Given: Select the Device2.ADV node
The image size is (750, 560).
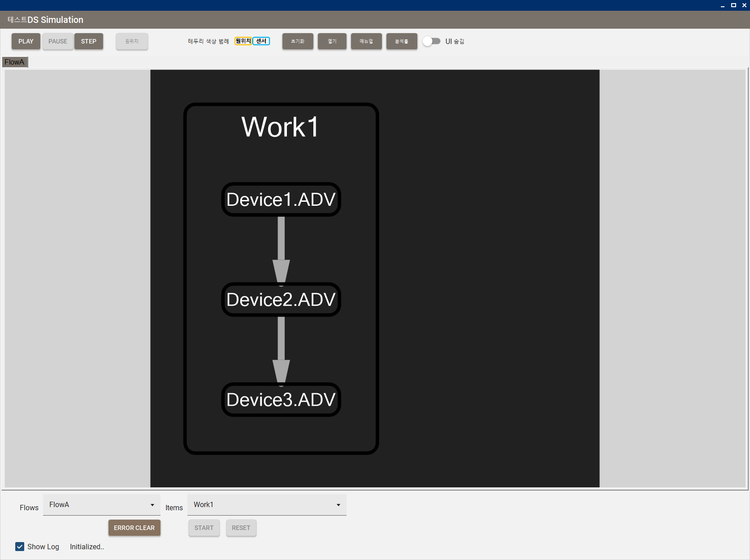Looking at the screenshot, I should click(281, 300).
